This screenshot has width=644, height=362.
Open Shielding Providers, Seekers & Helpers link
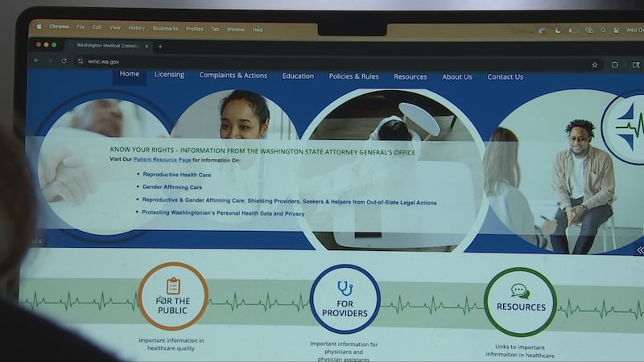pos(289,201)
